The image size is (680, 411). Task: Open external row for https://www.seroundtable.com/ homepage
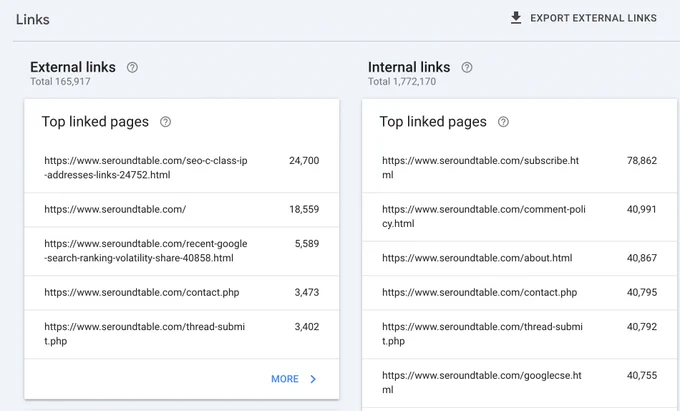(x=182, y=209)
